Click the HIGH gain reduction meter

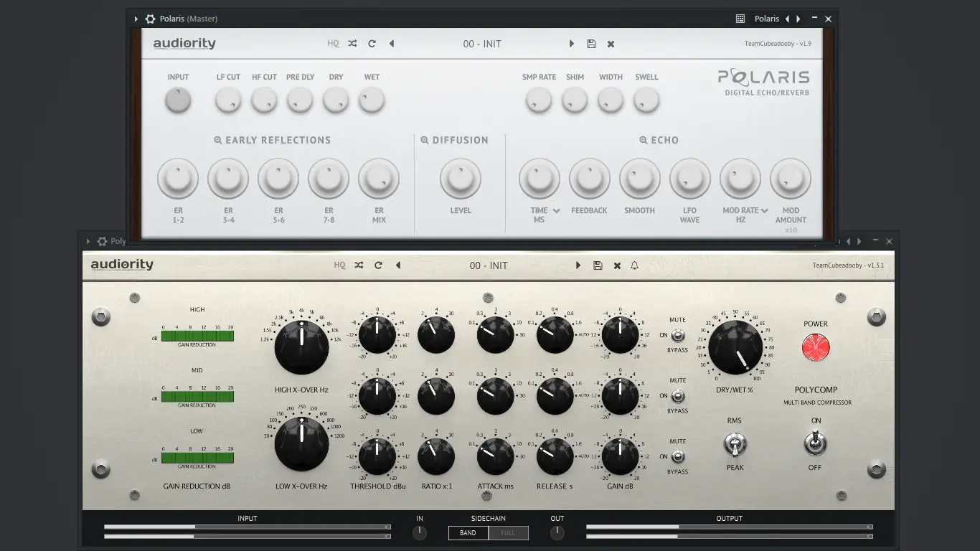(x=197, y=336)
